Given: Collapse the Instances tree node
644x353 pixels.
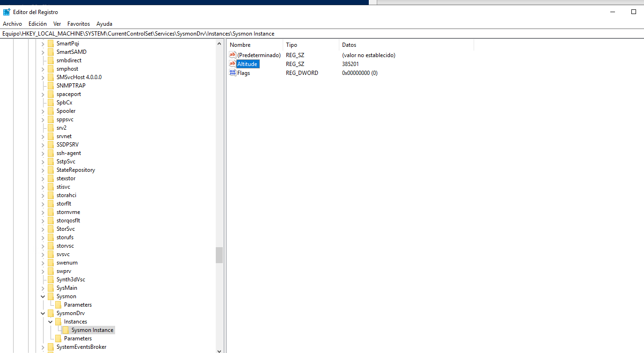Looking at the screenshot, I should (51, 322).
